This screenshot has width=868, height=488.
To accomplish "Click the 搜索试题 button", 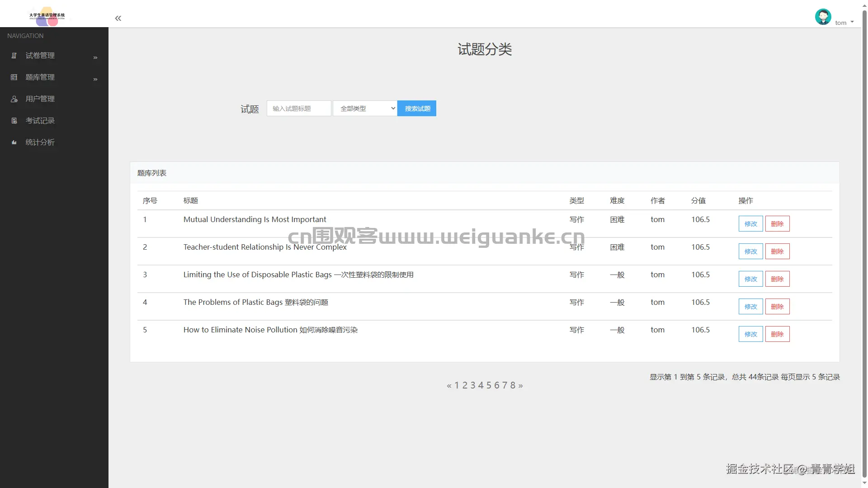I will [417, 109].
